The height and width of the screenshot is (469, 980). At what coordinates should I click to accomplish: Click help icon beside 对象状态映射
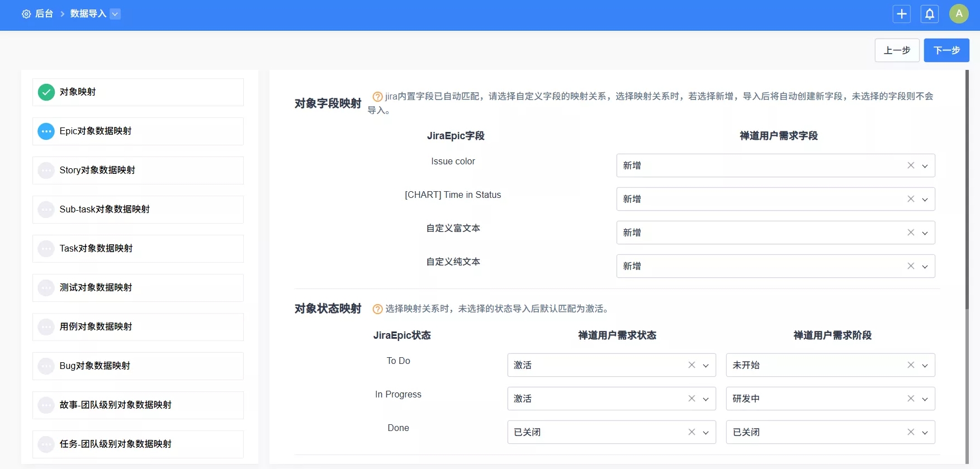coord(377,309)
